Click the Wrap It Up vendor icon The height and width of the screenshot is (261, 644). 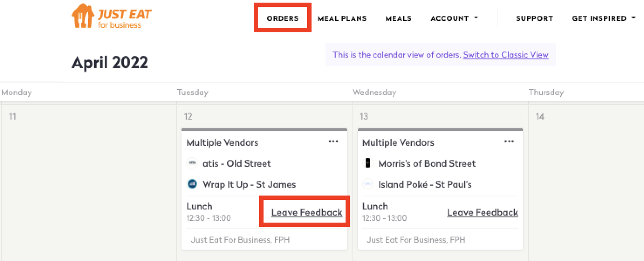coord(192,184)
